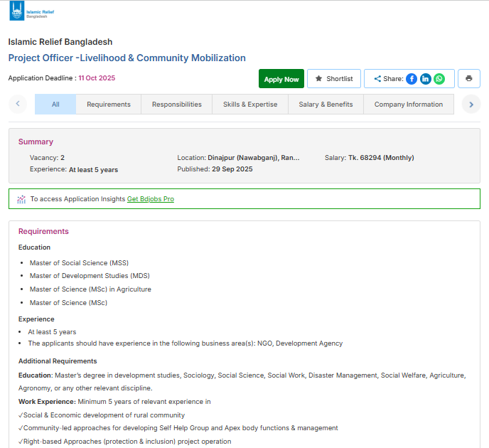This screenshot has width=489, height=448.
Task: Click the Application Insights chart icon
Action: pos(21,199)
